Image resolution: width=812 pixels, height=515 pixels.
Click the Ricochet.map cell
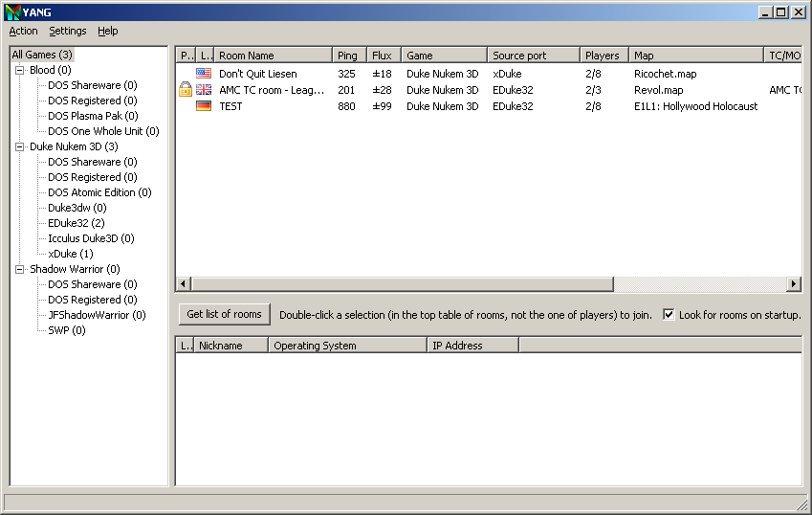click(x=665, y=74)
